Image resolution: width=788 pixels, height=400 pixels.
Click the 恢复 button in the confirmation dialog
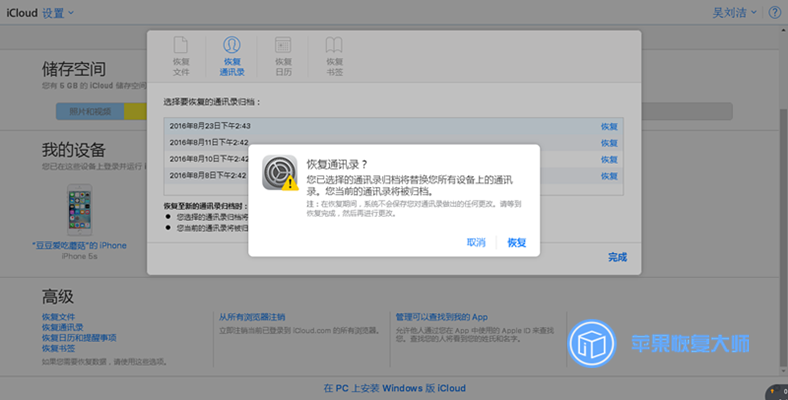point(517,243)
